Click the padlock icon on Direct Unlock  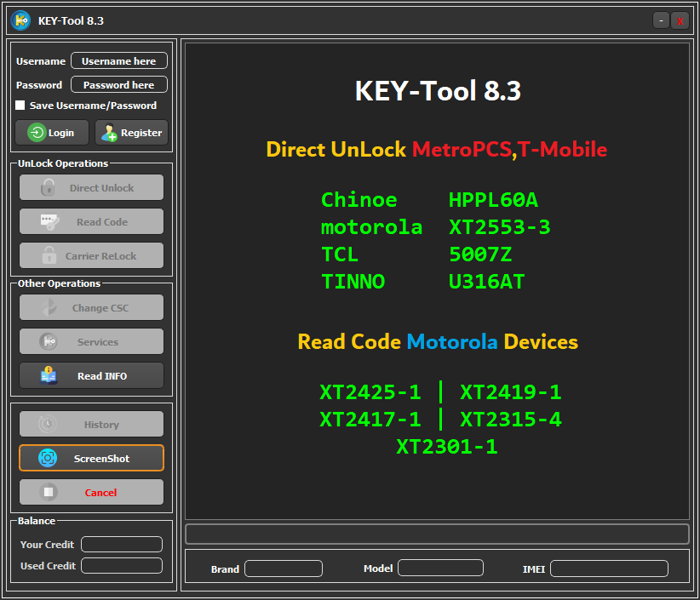(x=49, y=188)
